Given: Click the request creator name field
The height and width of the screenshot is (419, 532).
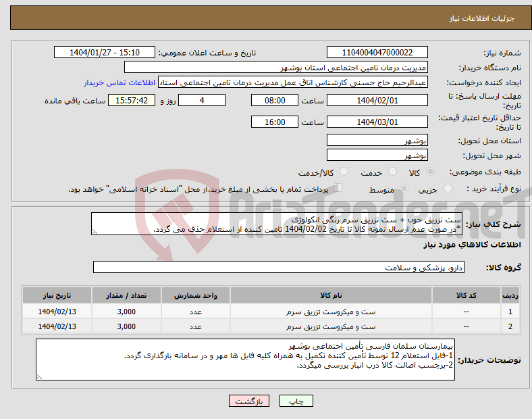Looking at the screenshot, I should coord(293,82).
